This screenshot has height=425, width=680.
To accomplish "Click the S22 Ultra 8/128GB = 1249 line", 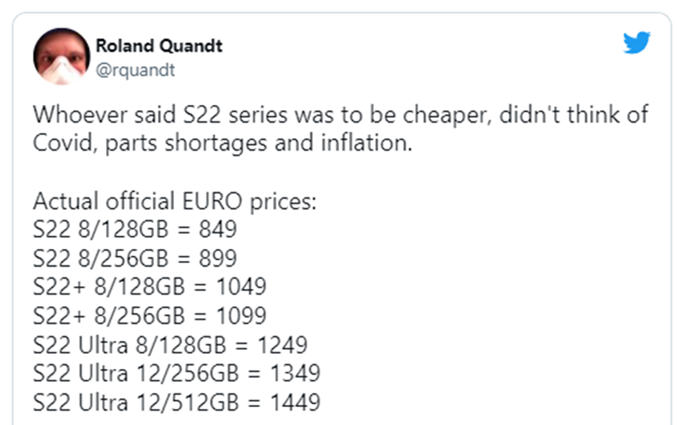I will click(x=170, y=345).
